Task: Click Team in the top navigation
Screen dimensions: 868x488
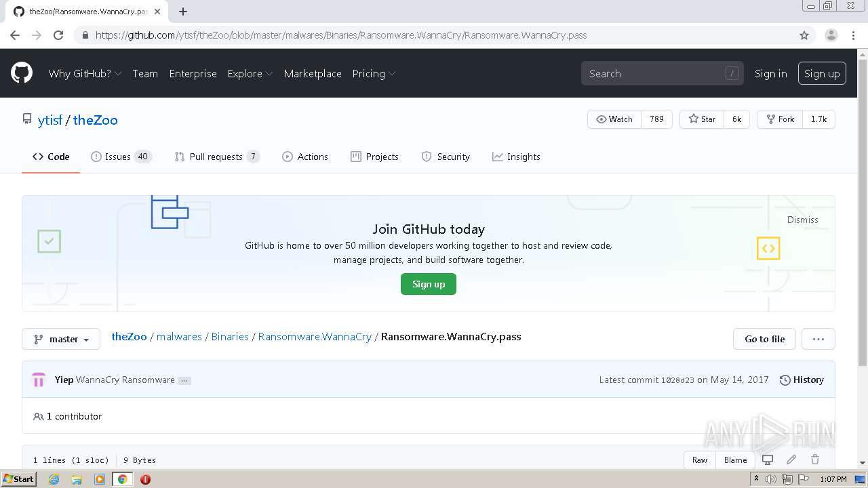Action: (145, 73)
